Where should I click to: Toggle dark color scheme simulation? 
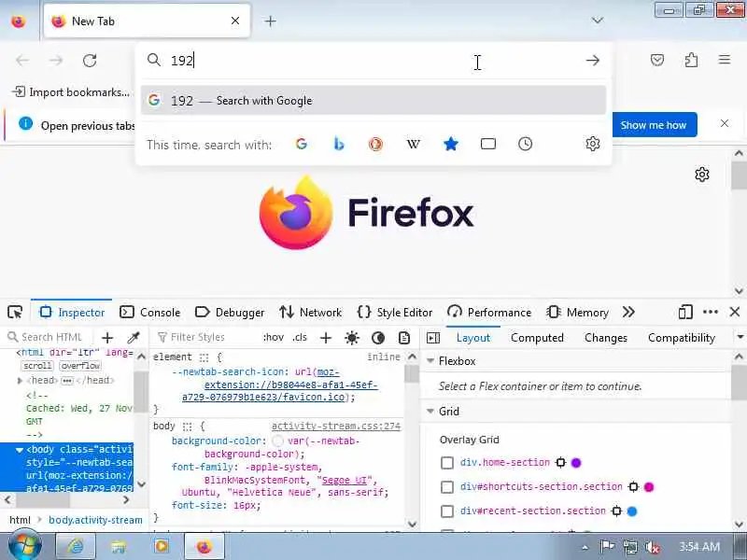[378, 338]
